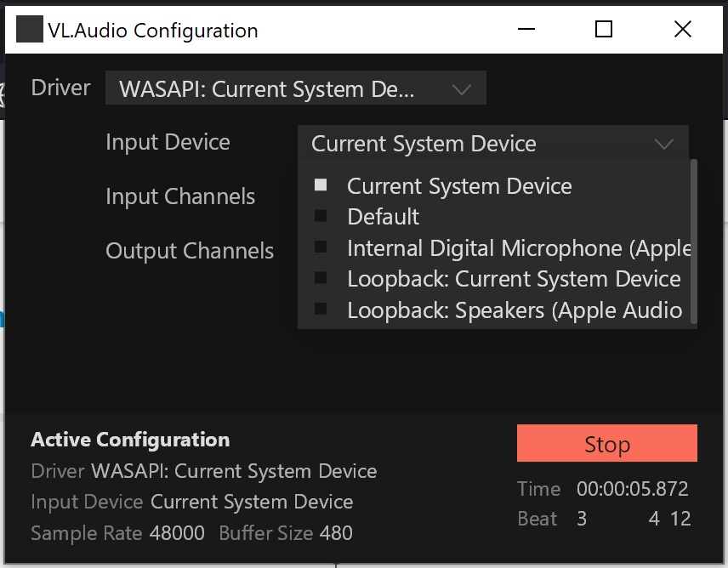Click the dropdown list vertical scrollbar
Viewport: 728px width, 568px height.
(x=694, y=241)
